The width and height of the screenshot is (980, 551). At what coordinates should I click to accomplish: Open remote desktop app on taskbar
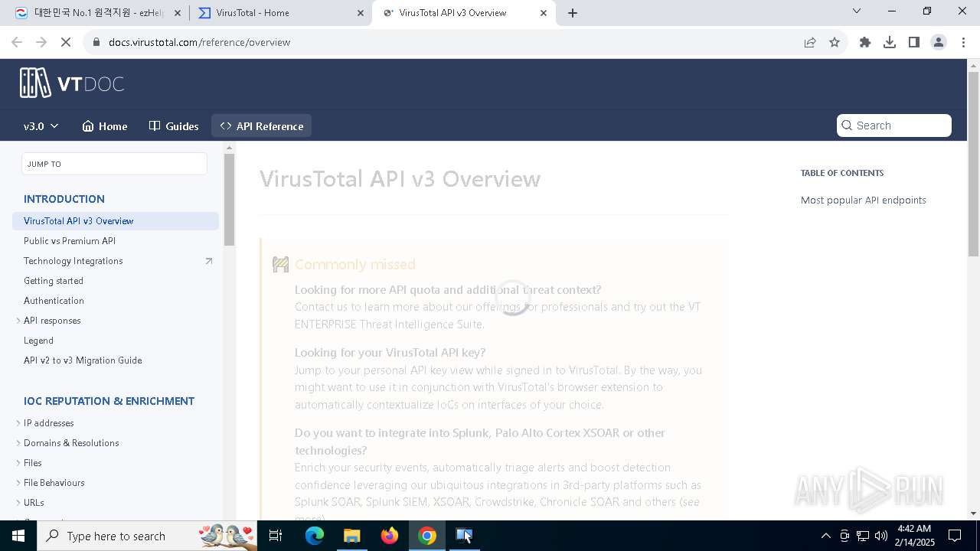click(465, 536)
